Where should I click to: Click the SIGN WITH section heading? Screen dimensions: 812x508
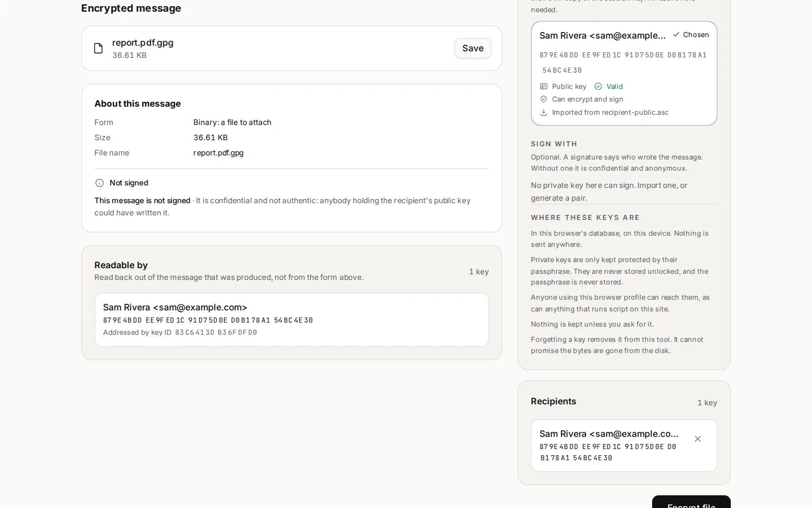(x=554, y=144)
